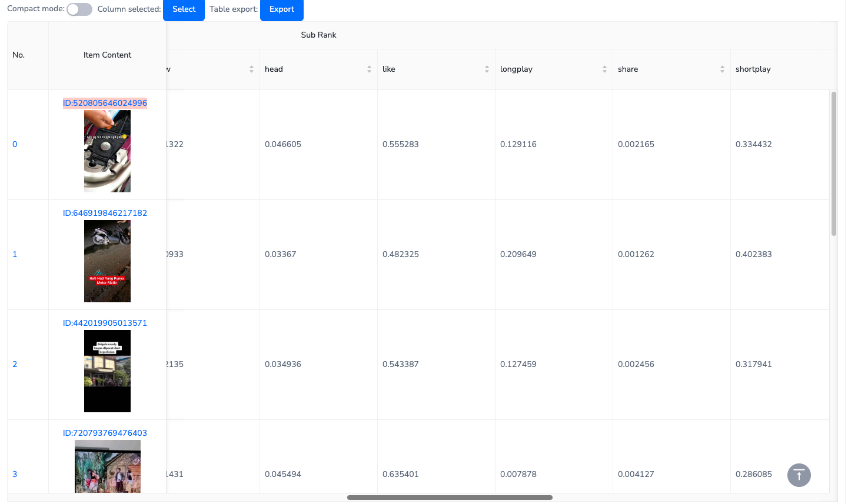Click the blue Select button
This screenshot has width=848, height=504.
coord(184,9)
